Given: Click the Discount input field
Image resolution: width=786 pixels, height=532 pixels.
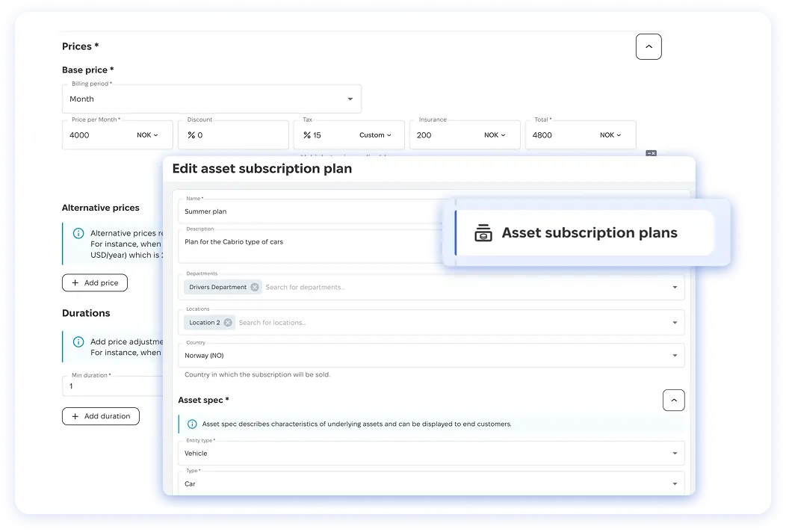Looking at the screenshot, I should pyautogui.click(x=239, y=135).
